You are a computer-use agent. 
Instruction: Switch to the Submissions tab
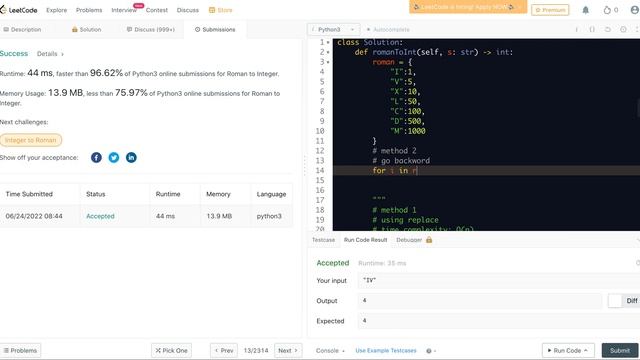(215, 29)
